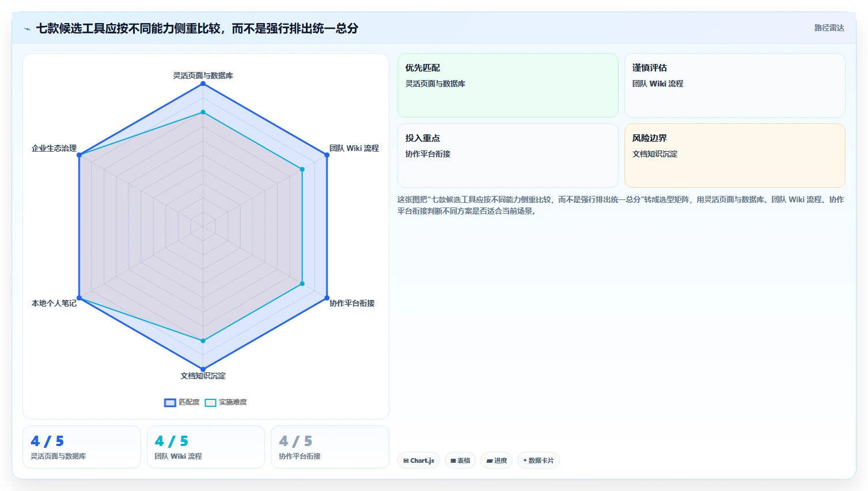Click the blue 匹配度 point at 团队 Wiki 流程 vertex
Image resolution: width=868 pixels, height=491 pixels.
327,155
